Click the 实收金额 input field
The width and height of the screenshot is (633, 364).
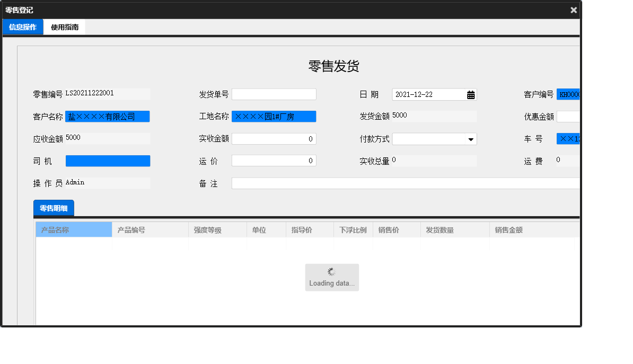(274, 138)
